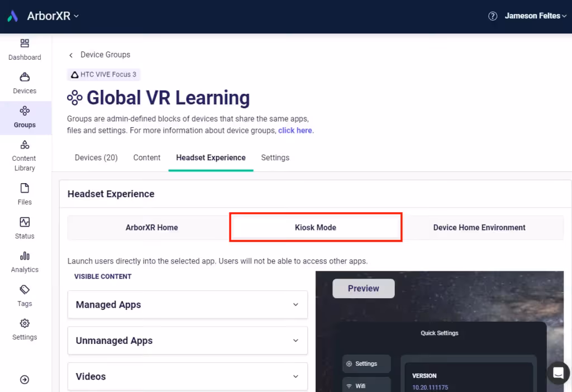The height and width of the screenshot is (392, 572).
Task: Open Devices in the sidebar
Action: click(x=25, y=84)
